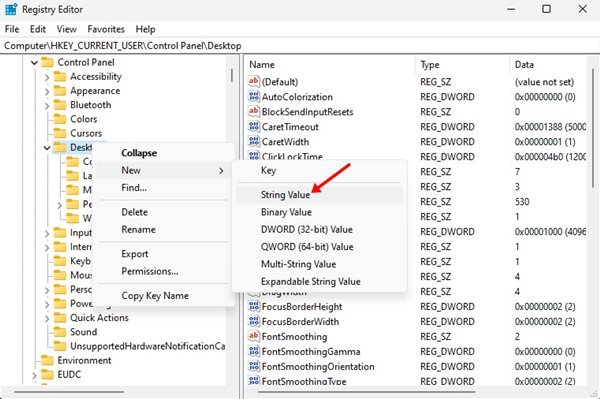Viewport: 600px width, 399px height.
Task: Click the registry path address bar
Action: click(300, 46)
